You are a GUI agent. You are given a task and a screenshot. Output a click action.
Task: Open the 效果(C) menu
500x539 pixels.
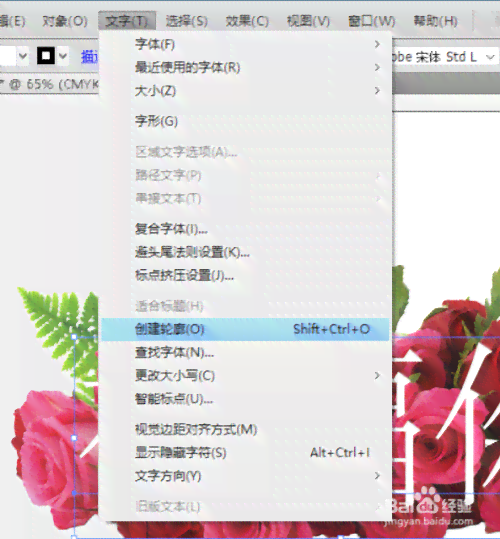tap(247, 21)
